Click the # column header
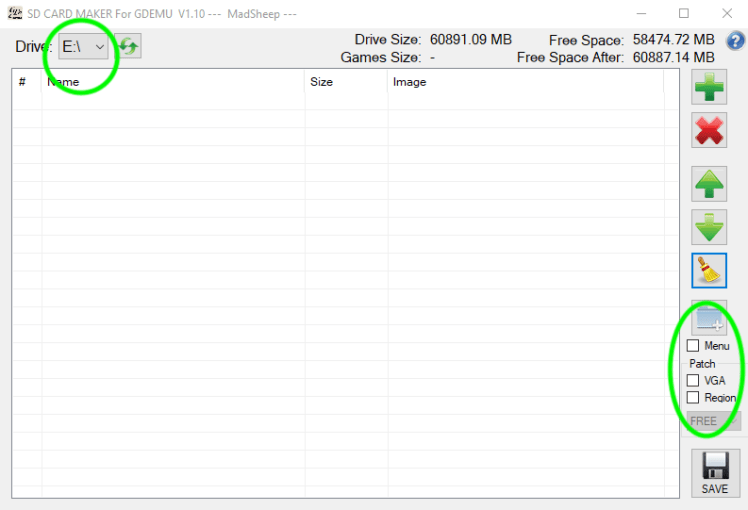 coord(26,82)
